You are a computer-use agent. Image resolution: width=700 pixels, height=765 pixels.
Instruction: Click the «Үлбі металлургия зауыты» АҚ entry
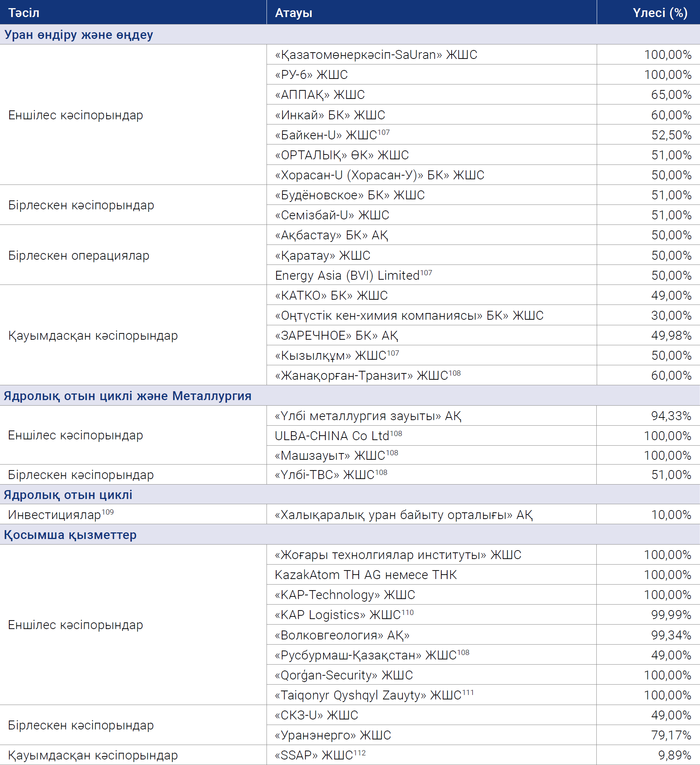pyautogui.click(x=368, y=416)
